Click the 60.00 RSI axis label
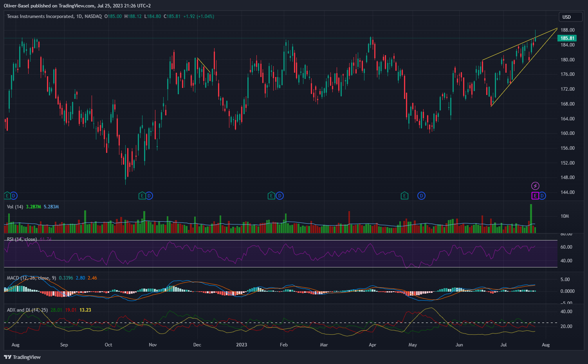Screen dimensions: 588x364 coord(566,247)
